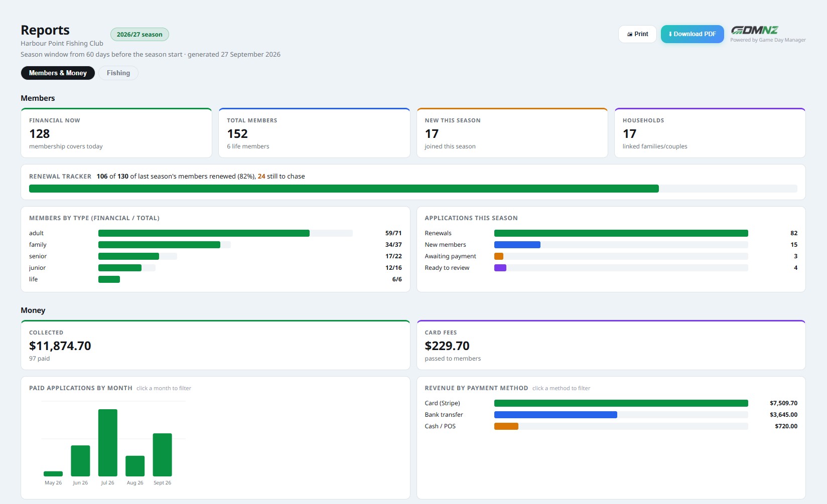Click the '6 life members' text
Viewport: 827px width, 504px height.
248,146
